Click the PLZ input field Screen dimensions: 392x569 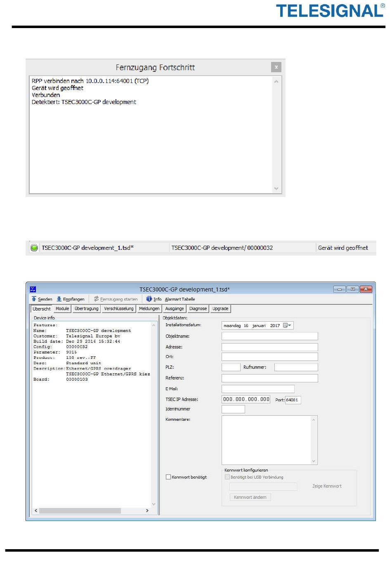[231, 367]
